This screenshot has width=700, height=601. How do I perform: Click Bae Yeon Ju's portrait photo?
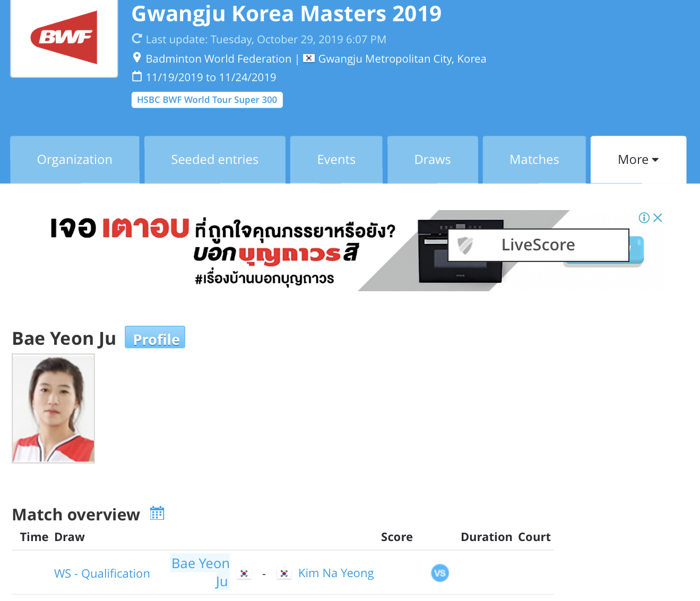54,408
